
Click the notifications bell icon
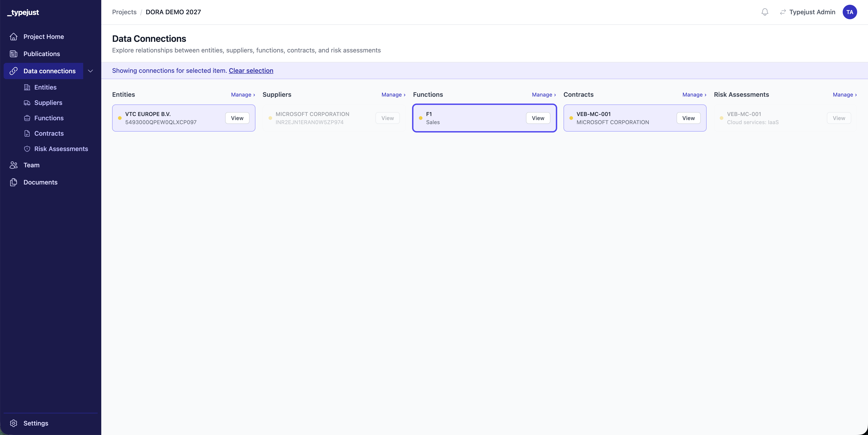pyautogui.click(x=764, y=12)
